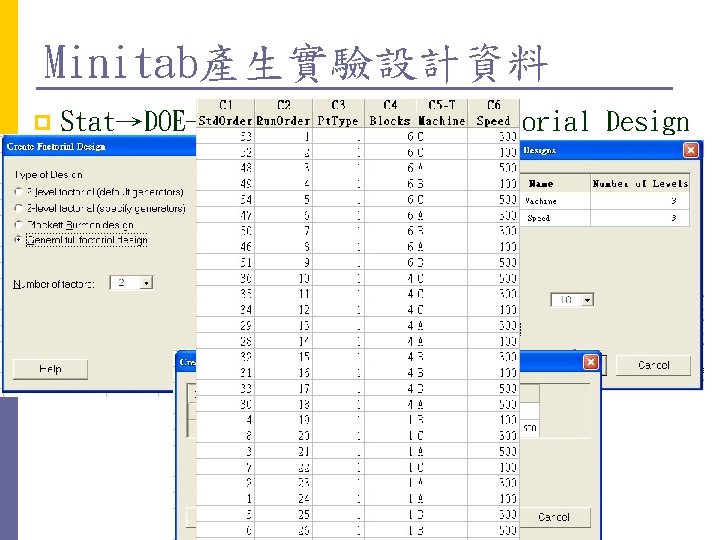Select C3 PtType column header
The height and width of the screenshot is (540, 720).
tap(338, 113)
